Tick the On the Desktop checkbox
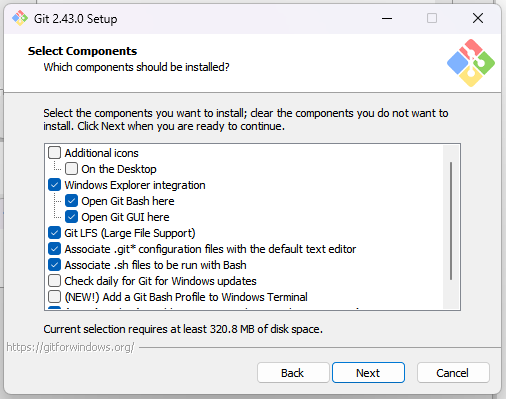 pyautogui.click(x=71, y=169)
